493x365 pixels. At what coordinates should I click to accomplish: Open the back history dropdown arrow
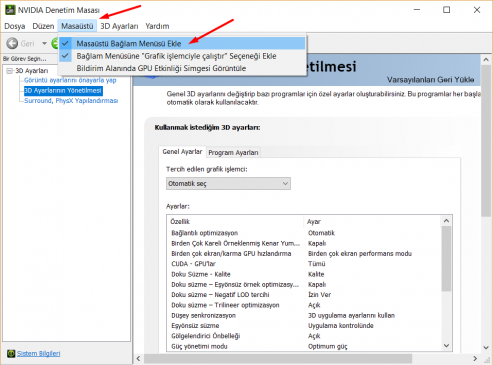[44, 43]
